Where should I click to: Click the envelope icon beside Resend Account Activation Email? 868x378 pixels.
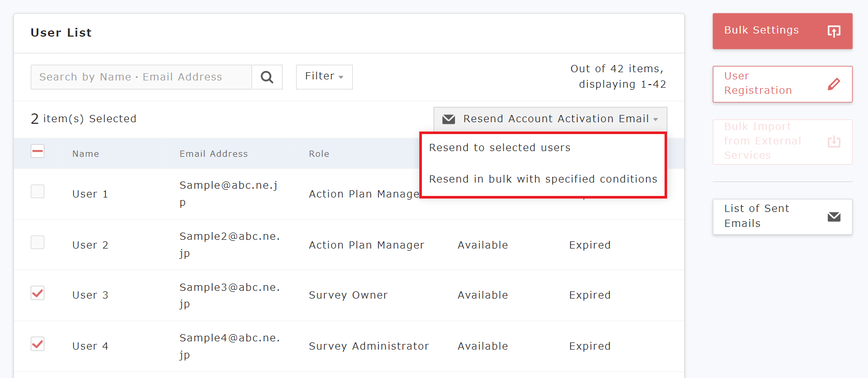pos(449,119)
